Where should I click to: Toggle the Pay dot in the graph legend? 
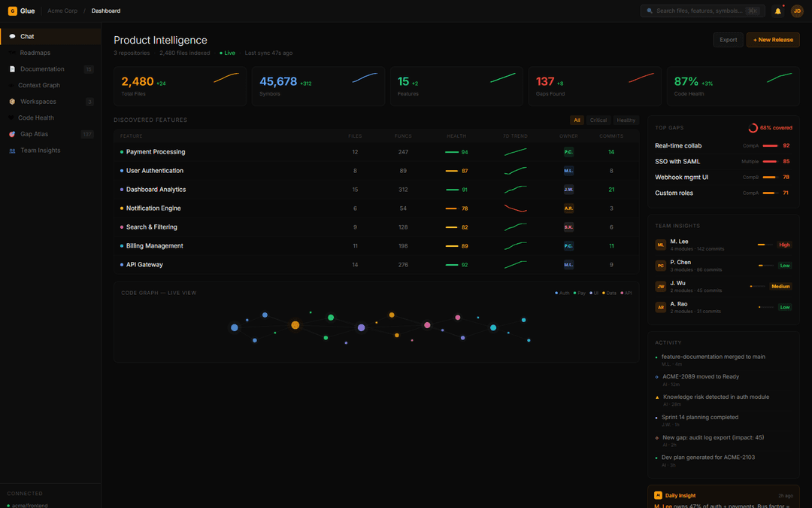click(x=580, y=293)
